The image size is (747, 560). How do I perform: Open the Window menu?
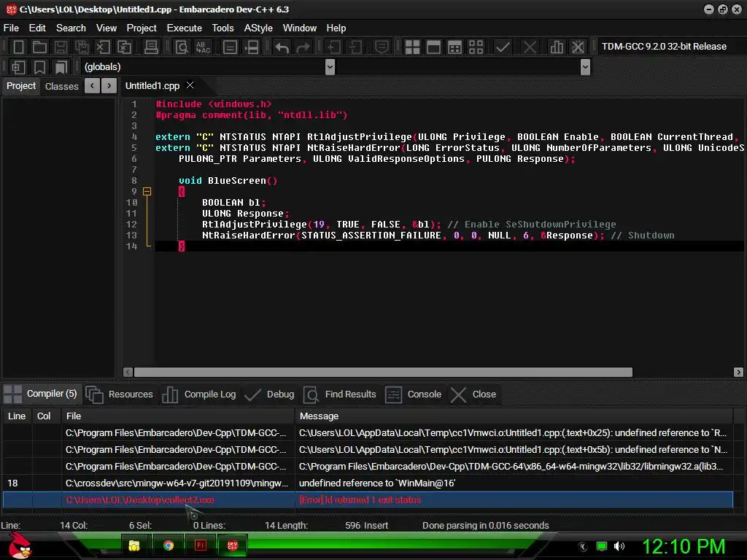tap(300, 28)
